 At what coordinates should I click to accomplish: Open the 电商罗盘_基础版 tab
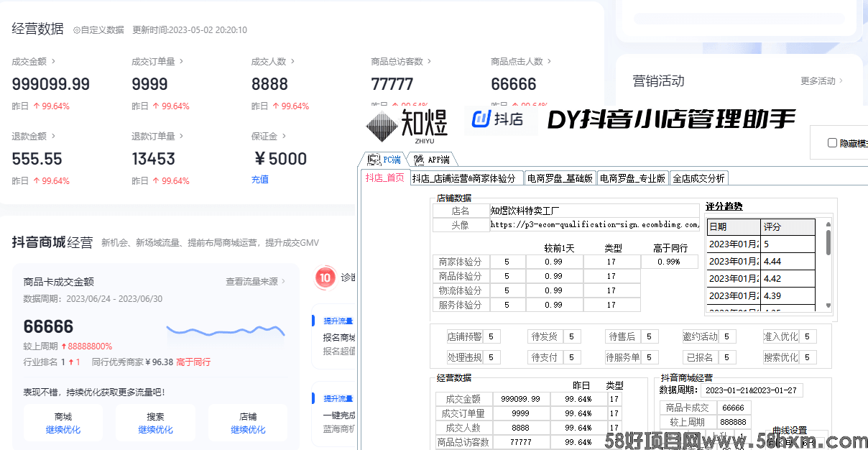(x=560, y=178)
